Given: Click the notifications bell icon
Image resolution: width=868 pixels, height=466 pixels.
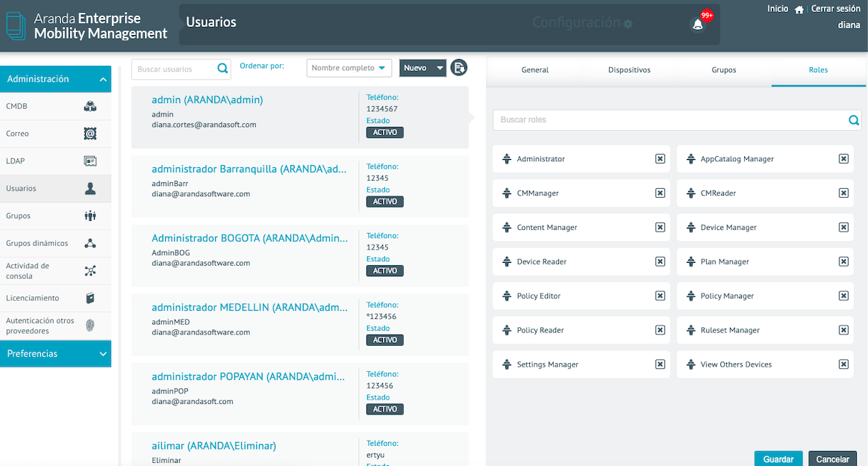Looking at the screenshot, I should pyautogui.click(x=698, y=25).
